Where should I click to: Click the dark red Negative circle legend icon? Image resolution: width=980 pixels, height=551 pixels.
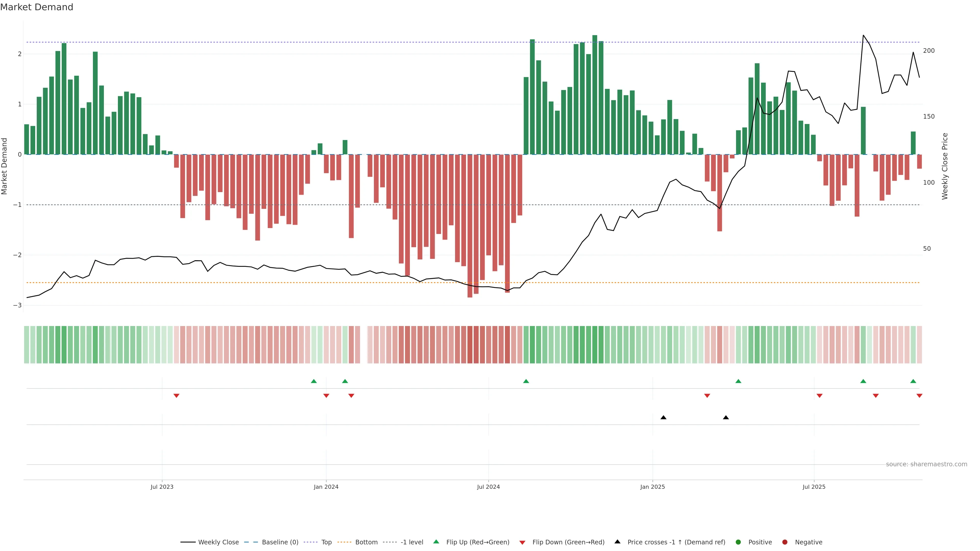tap(785, 542)
